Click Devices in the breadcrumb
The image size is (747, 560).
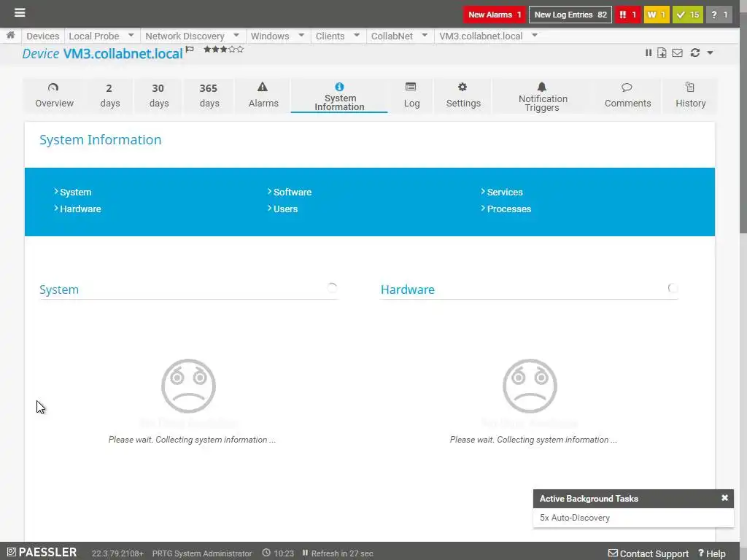[x=42, y=36]
